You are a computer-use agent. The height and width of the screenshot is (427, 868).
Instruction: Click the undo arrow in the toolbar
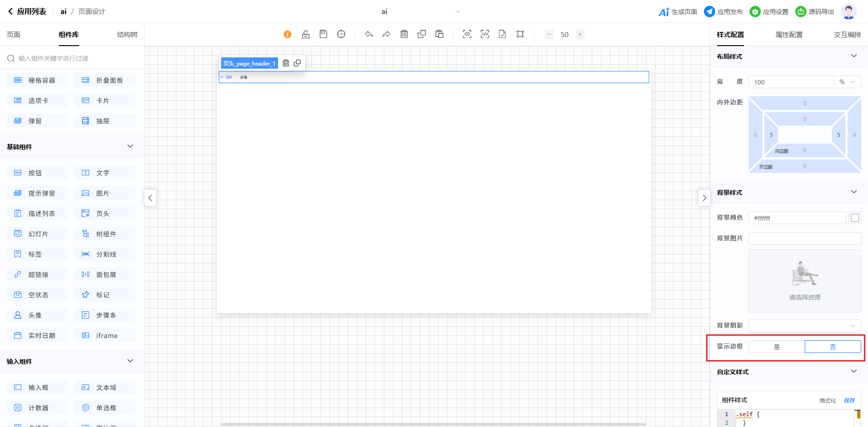tap(369, 34)
